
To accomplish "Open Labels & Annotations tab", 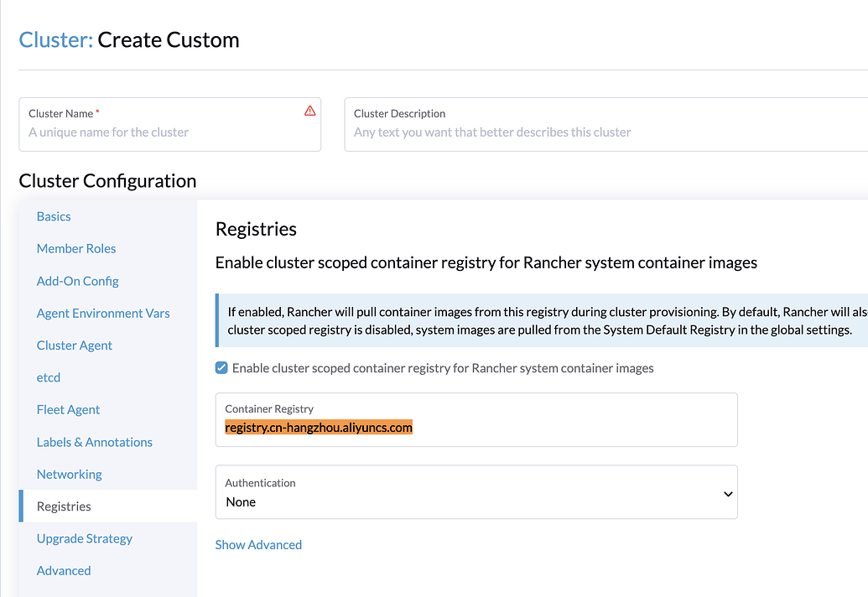I will click(95, 442).
